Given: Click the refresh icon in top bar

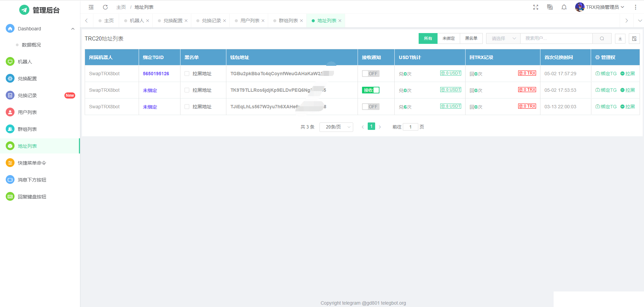Looking at the screenshot, I should pyautogui.click(x=105, y=7).
